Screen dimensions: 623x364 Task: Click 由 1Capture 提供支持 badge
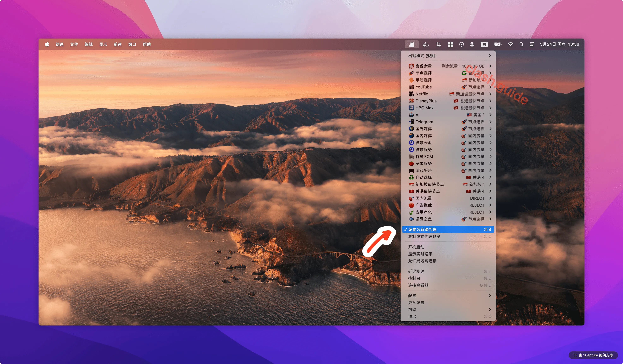593,355
